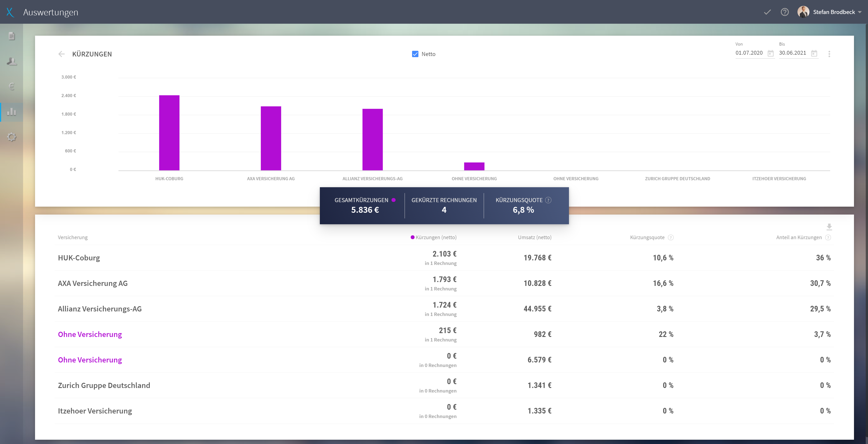Click the help icon beside Kürzungsquote column header
Image resolution: width=868 pixels, height=444 pixels.
[670, 237]
